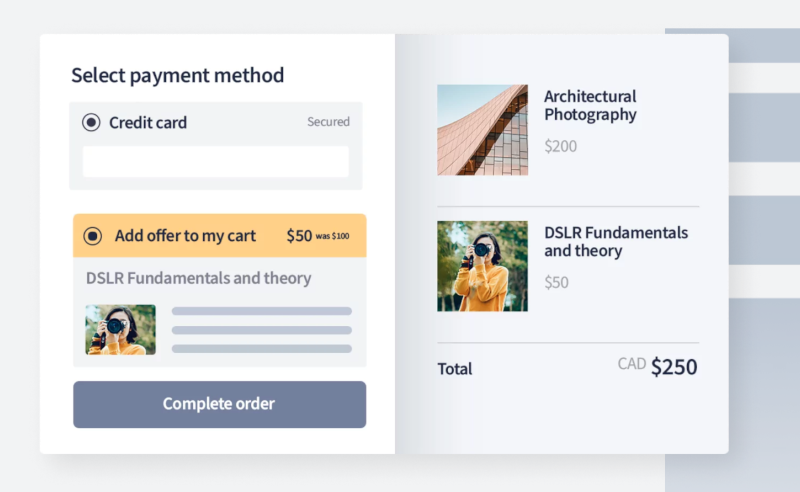Select the Add offer to my cart radio button

93,236
